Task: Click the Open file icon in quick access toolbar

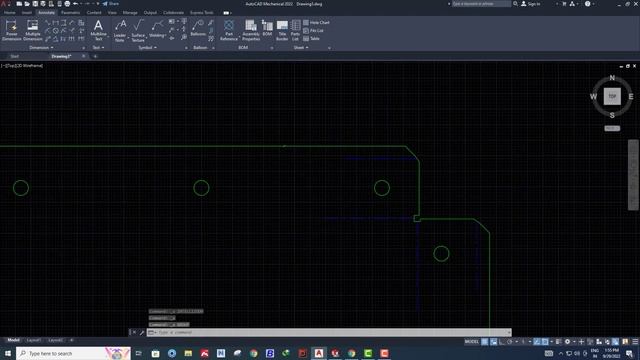Action: (x=27, y=4)
